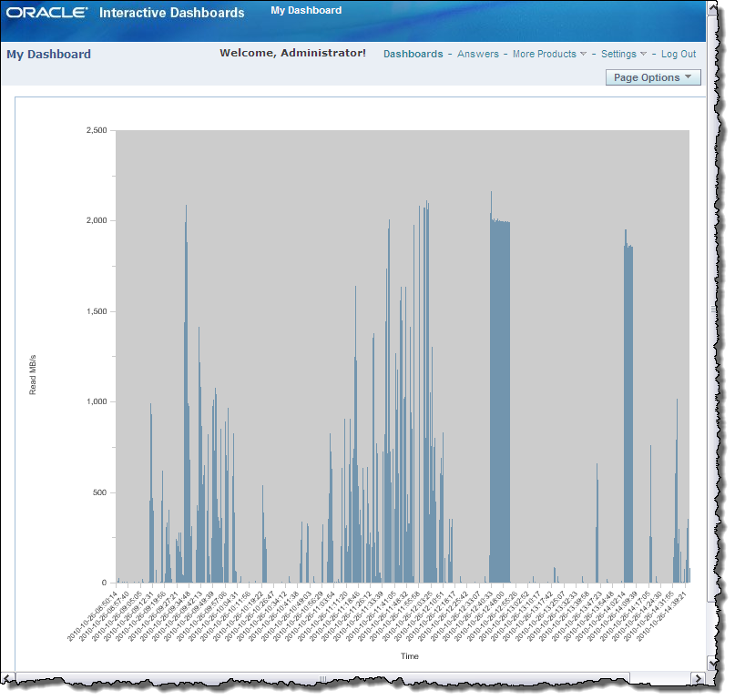Click the Read MB/s axis label
Screen dimensions: 735x700
(33, 375)
